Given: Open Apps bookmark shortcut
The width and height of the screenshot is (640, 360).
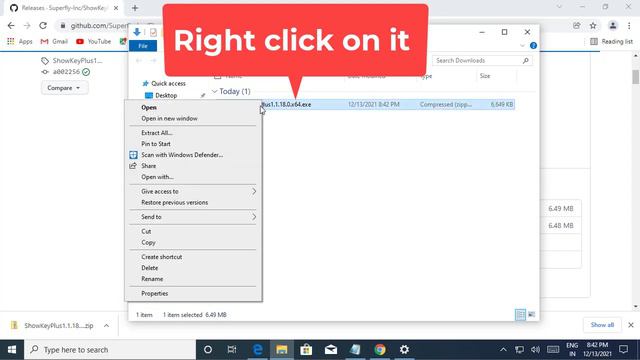Looking at the screenshot, I should (x=20, y=41).
